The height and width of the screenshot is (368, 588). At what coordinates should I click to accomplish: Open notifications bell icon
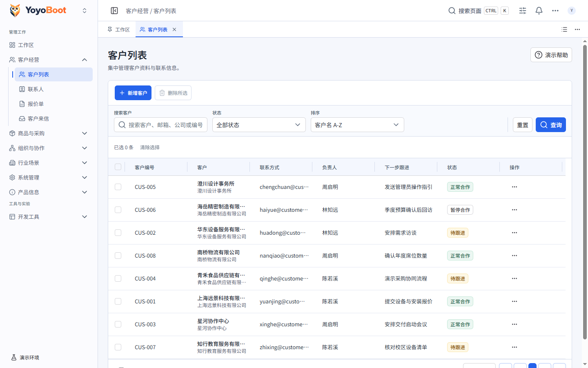click(539, 11)
